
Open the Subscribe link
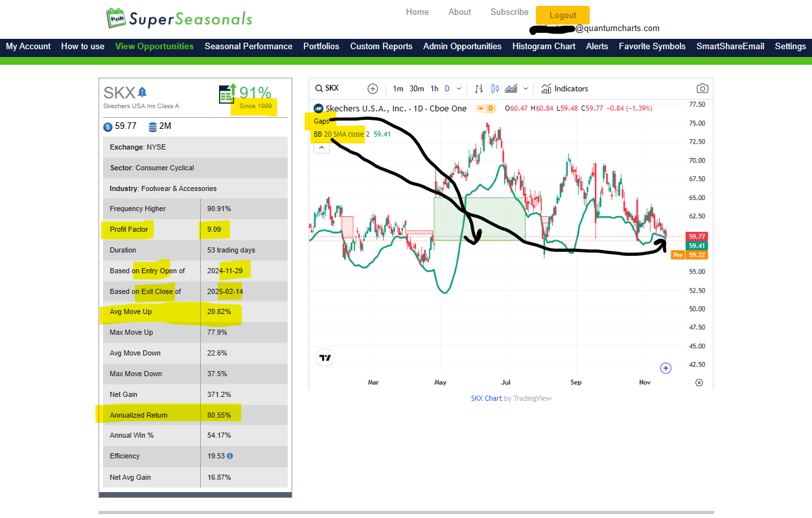point(509,12)
